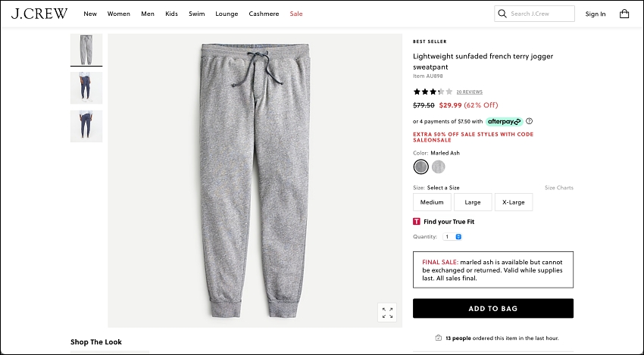The height and width of the screenshot is (355, 644).
Task: Open the Cashmere menu
Action: [264, 14]
